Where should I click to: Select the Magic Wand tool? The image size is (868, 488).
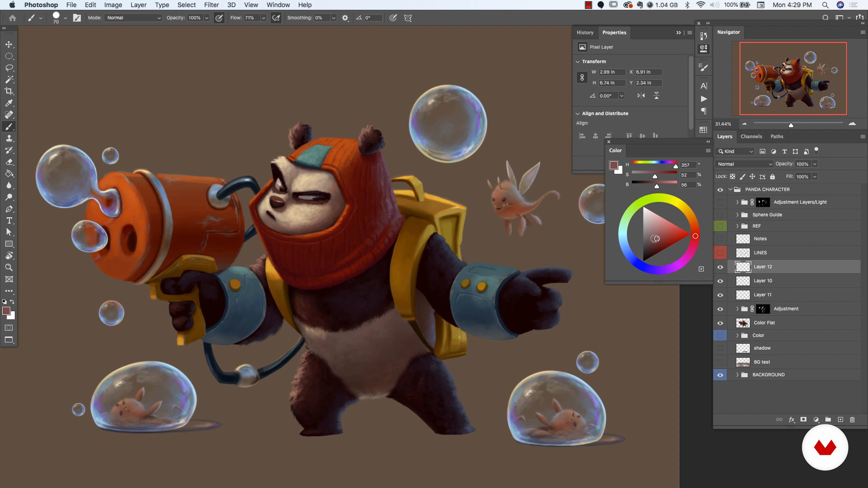tap(9, 80)
